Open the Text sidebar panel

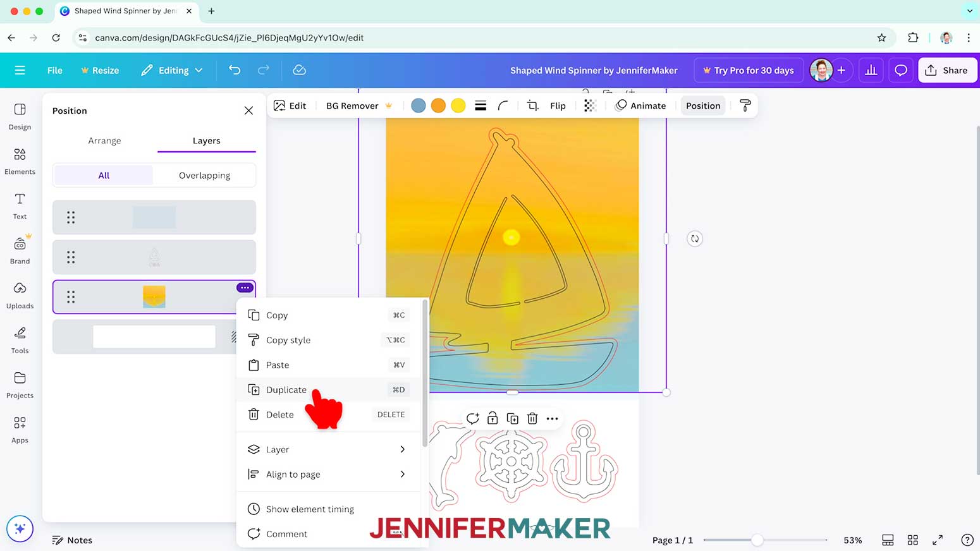click(x=20, y=207)
